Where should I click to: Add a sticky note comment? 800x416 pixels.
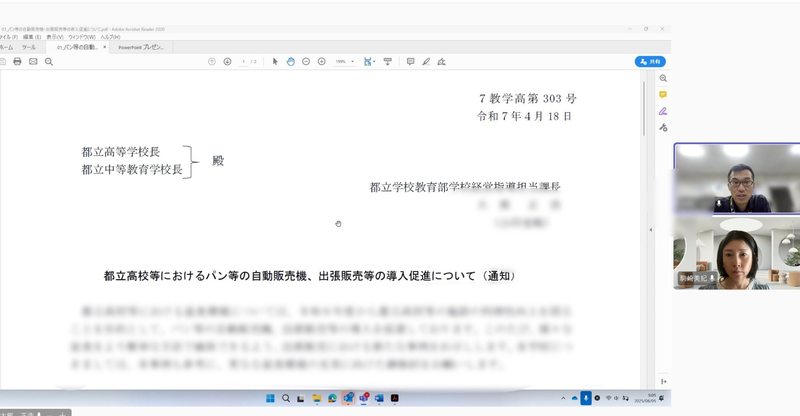tap(410, 61)
